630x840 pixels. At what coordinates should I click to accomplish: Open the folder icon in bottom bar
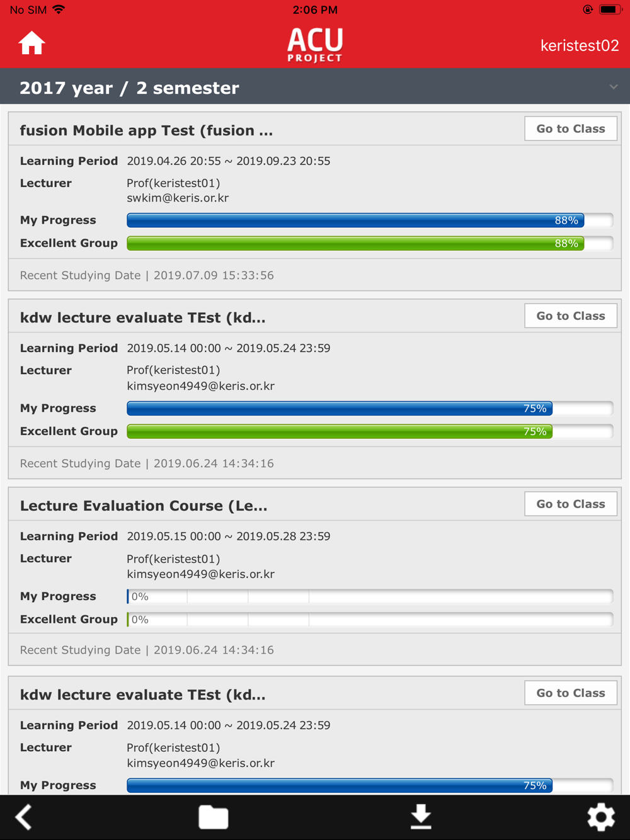pyautogui.click(x=214, y=817)
